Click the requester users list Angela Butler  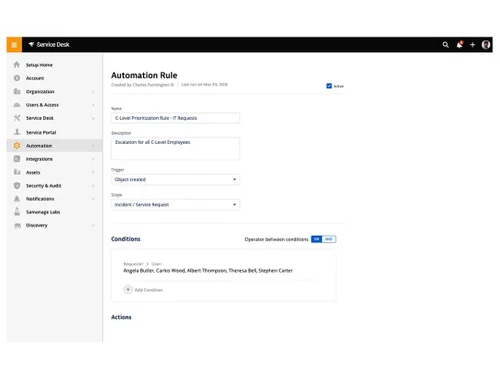pos(208,271)
